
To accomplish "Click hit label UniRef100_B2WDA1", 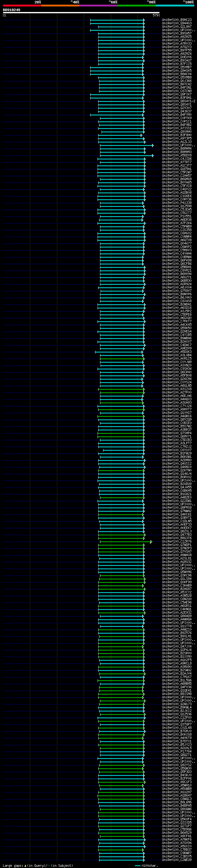I will pyautogui.click(x=176, y=304).
